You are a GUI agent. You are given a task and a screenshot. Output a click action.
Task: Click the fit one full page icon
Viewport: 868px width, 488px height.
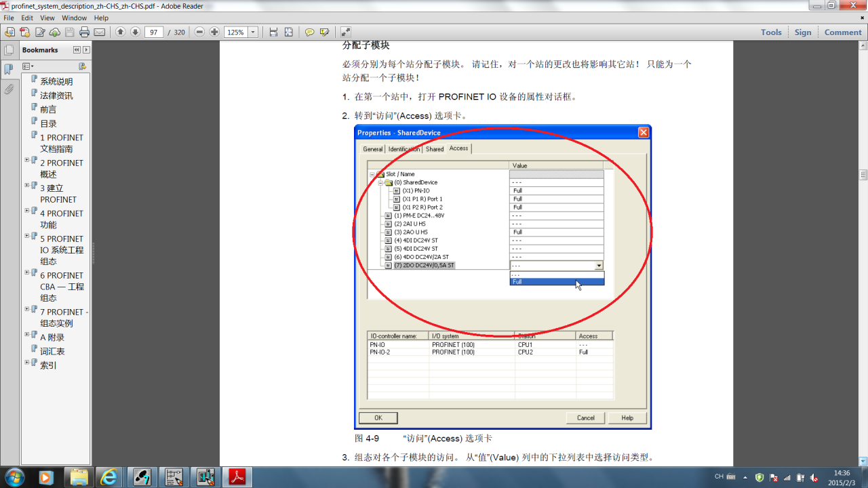[x=288, y=32]
